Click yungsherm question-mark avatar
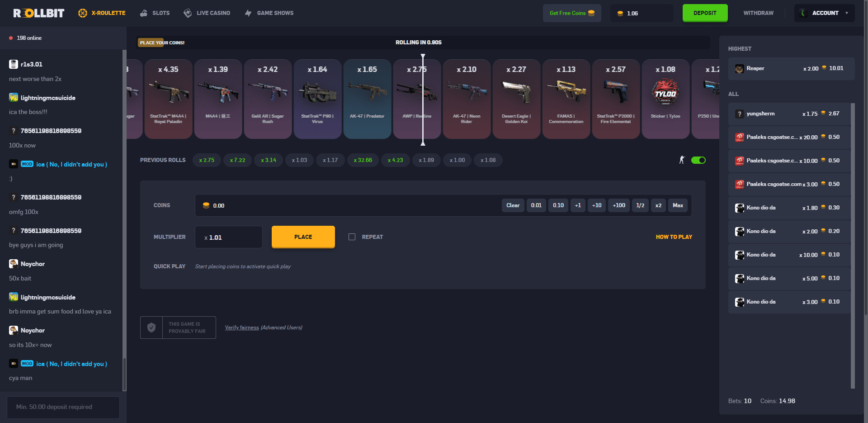868x423 pixels. click(740, 114)
